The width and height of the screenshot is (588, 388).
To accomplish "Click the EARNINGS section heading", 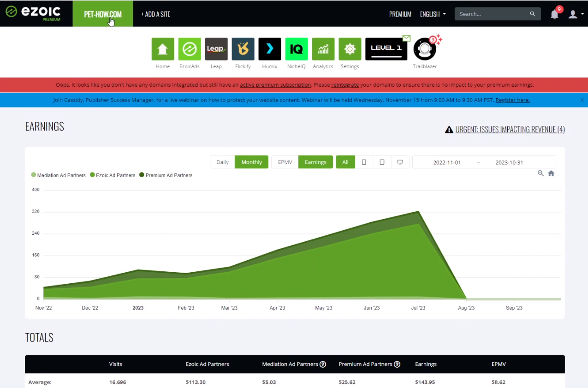I will coord(45,126).
